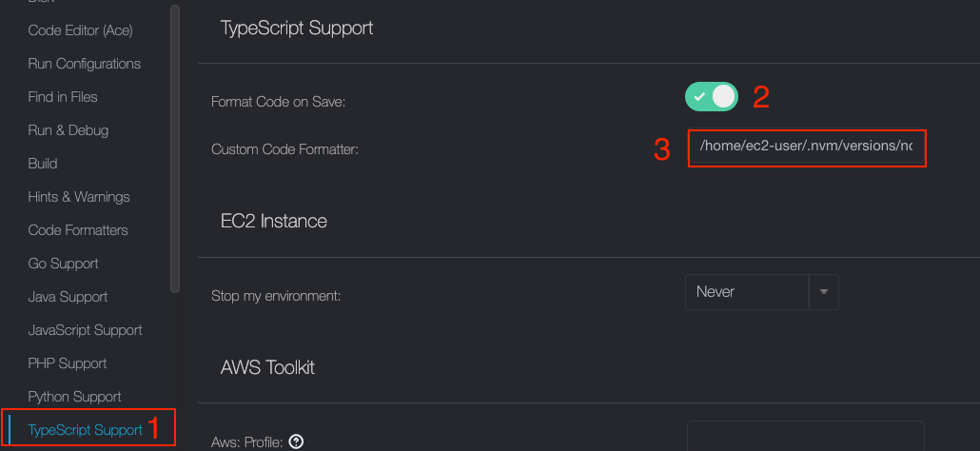The width and height of the screenshot is (980, 451).
Task: Click Custom Code Formatter path field
Action: 805,147
